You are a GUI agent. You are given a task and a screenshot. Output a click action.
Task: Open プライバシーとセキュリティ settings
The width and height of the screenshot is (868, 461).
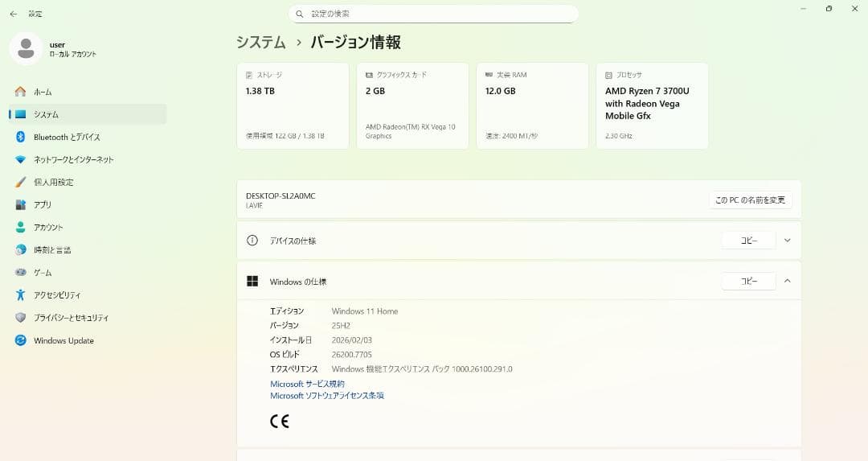[x=88, y=318]
